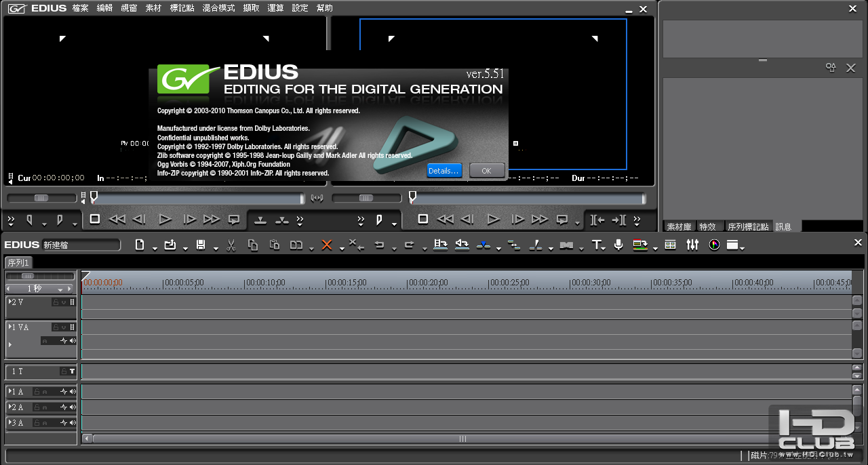Click the Save Project floppy icon
Image resolution: width=868 pixels, height=465 pixels.
201,245
